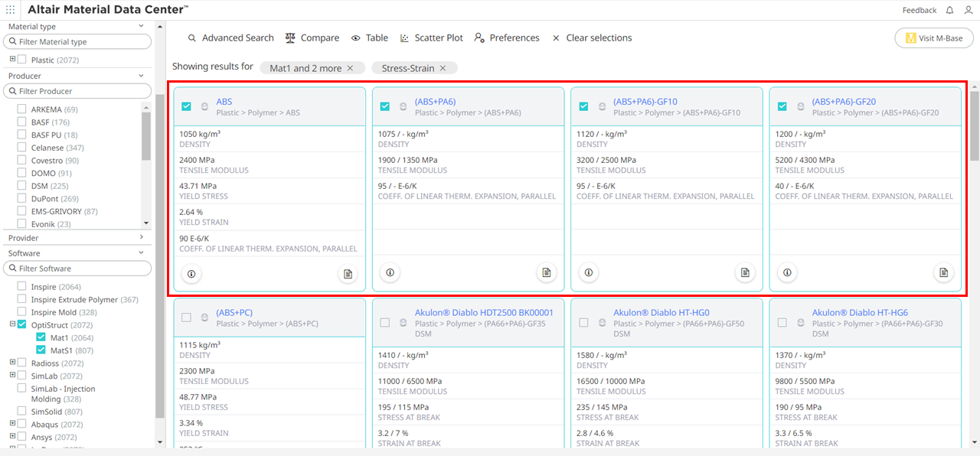
Task: Click info icon on ABS card
Action: click(191, 273)
